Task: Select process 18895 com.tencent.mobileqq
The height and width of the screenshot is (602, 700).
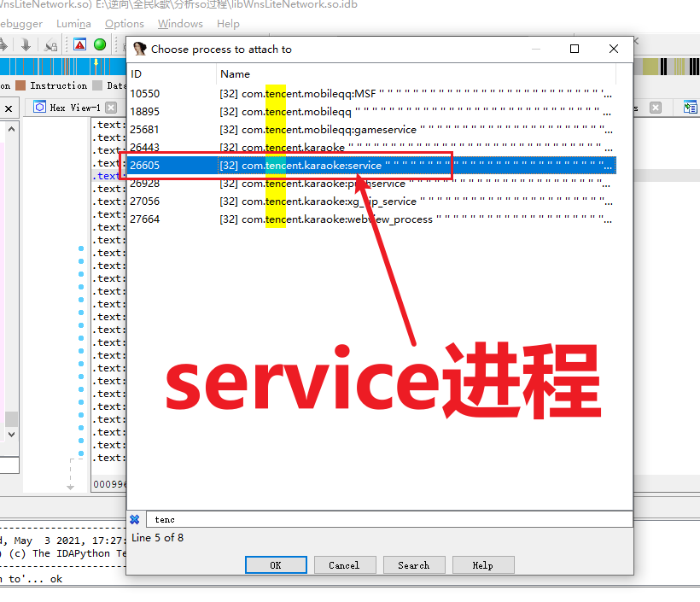Action: [x=372, y=112]
